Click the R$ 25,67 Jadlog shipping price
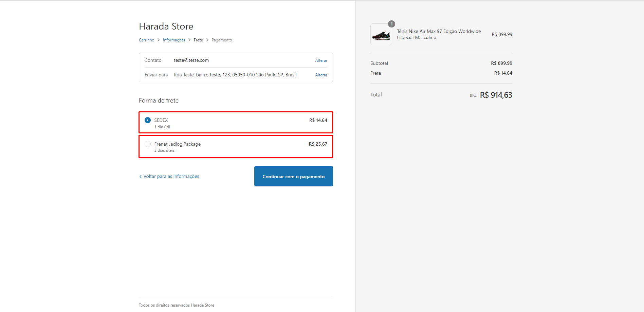644x312 pixels. (x=318, y=144)
